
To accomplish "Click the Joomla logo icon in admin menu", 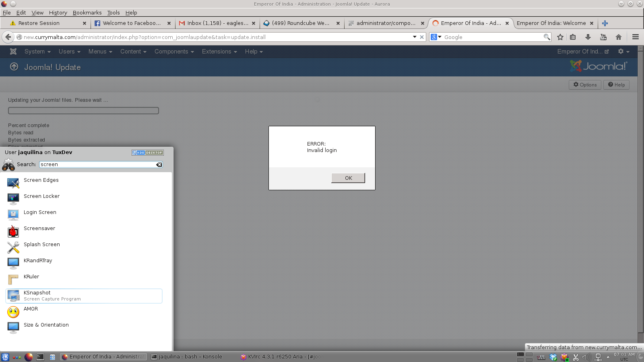I will coord(13,51).
